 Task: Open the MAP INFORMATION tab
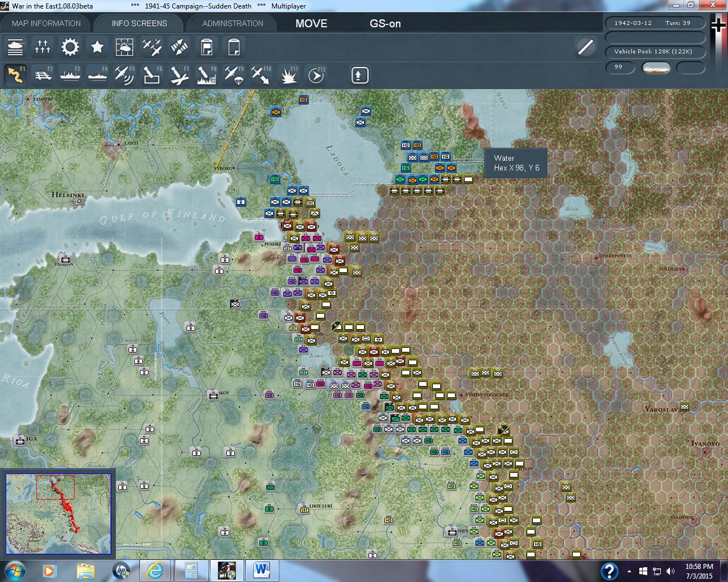(46, 23)
